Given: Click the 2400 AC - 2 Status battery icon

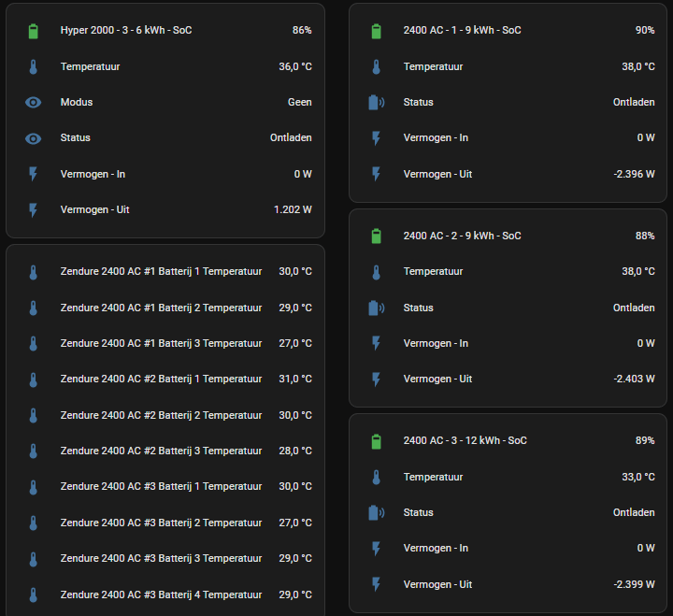Looking at the screenshot, I should tap(377, 308).
